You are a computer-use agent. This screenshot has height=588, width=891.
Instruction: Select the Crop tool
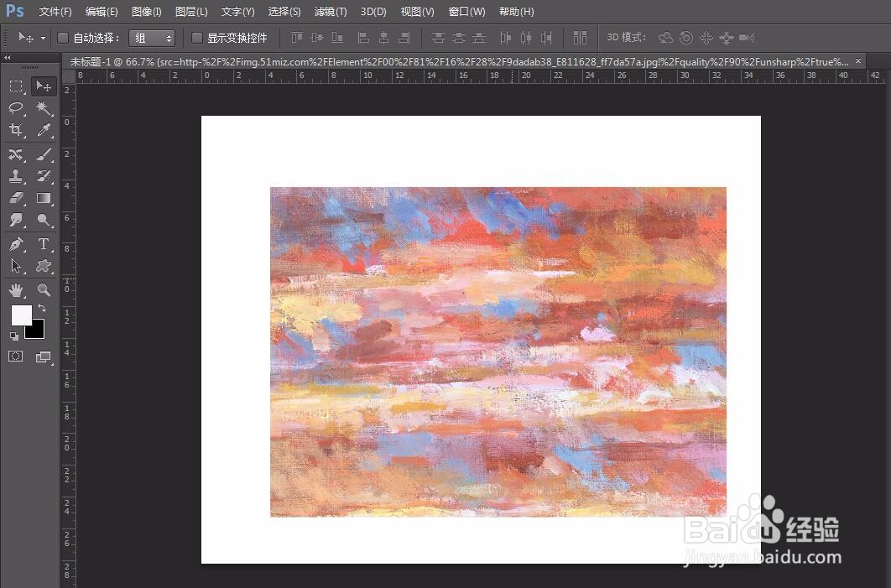pyautogui.click(x=16, y=130)
